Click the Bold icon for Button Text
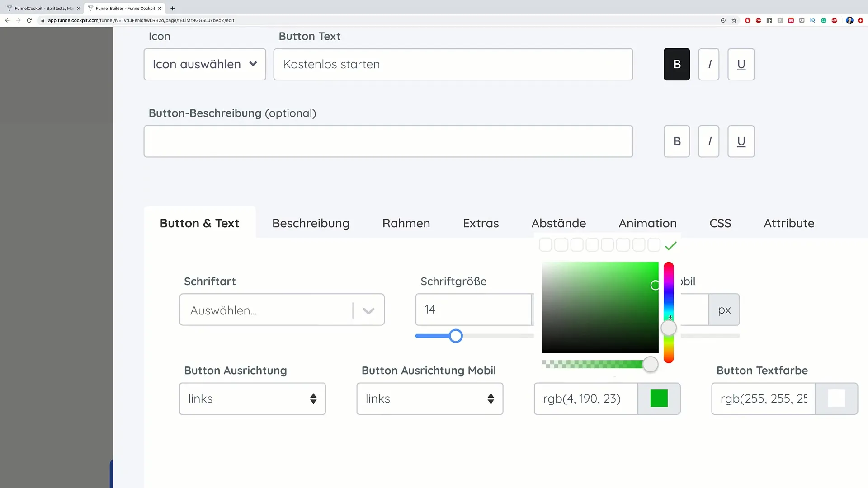 [677, 64]
